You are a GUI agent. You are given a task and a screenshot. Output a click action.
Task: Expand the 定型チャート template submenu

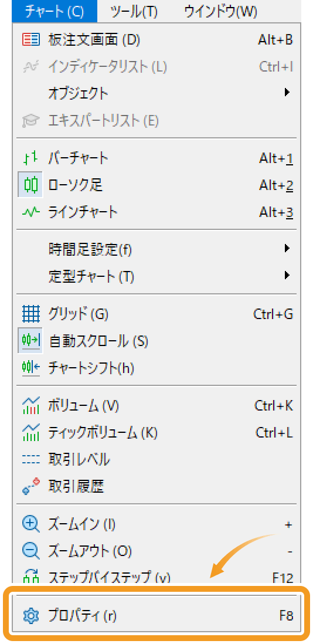click(x=156, y=276)
